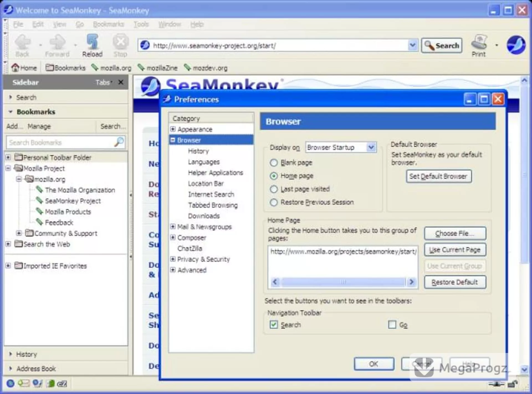Expand the Advanced category
Screen dimensions: 532x394
point(173,270)
